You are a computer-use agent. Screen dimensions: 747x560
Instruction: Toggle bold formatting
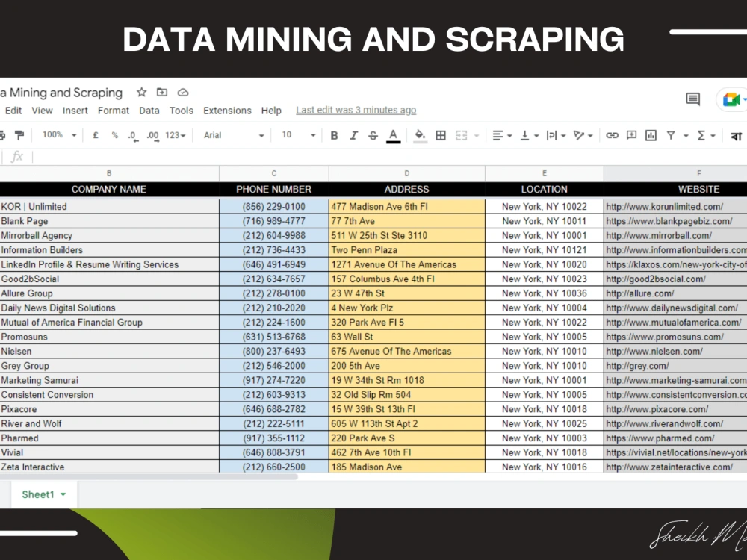(x=334, y=135)
